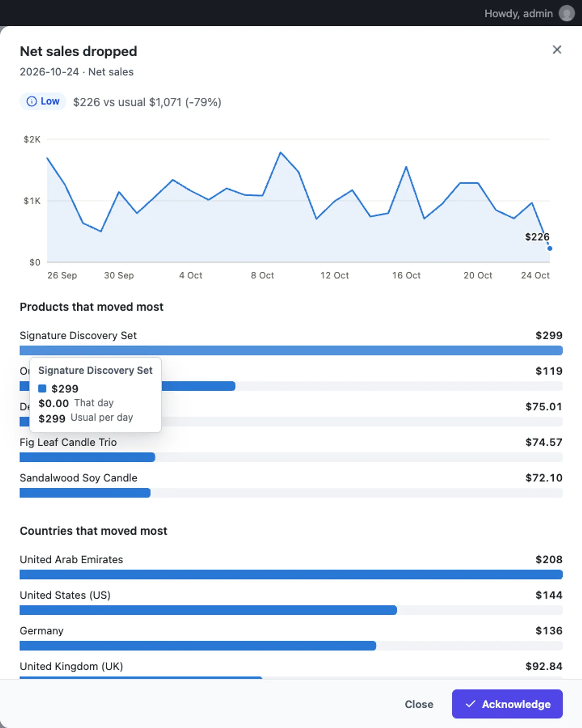The height and width of the screenshot is (728, 582).
Task: Click the Products that moved most heading
Action: tap(92, 307)
